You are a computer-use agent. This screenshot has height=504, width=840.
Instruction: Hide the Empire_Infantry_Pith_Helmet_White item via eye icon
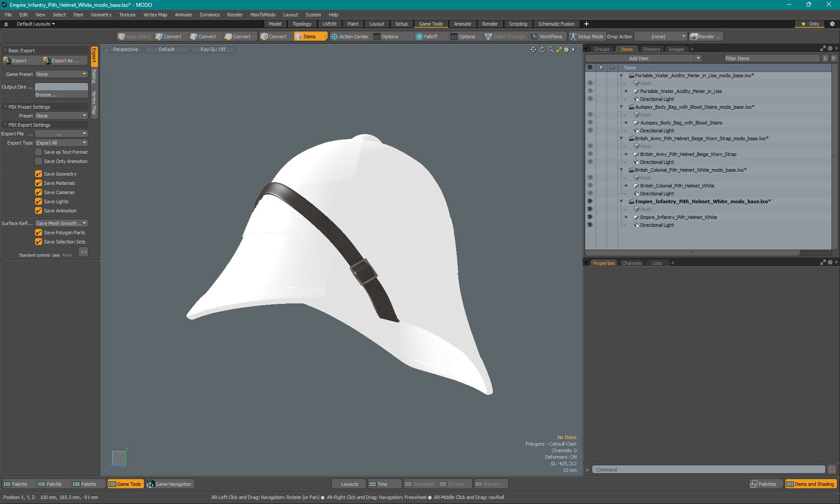point(590,217)
